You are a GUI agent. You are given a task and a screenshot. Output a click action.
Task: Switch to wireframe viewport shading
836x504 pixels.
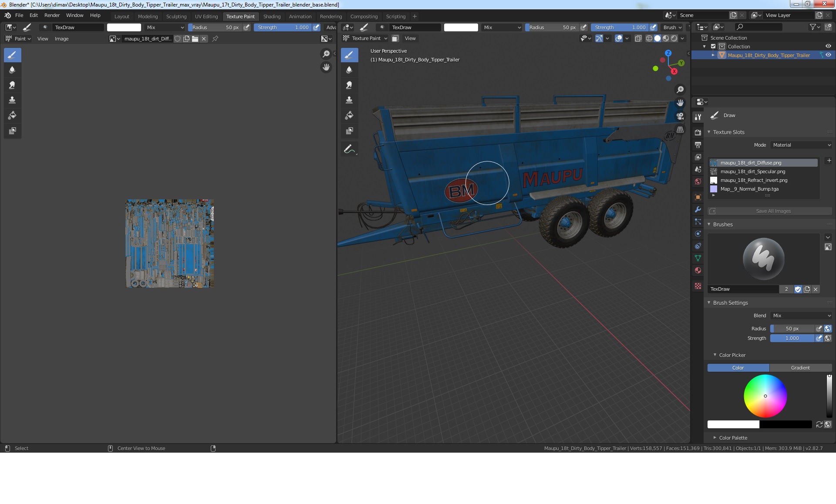point(649,39)
